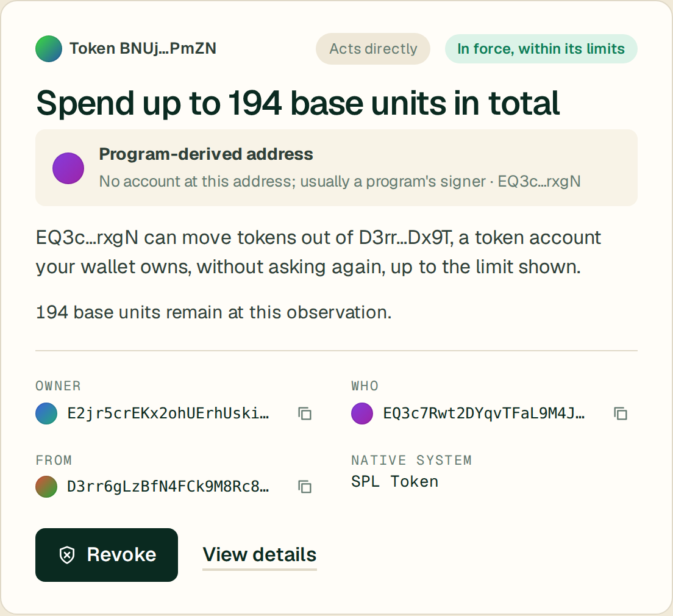Click the In force, within its limits badge

(541, 49)
